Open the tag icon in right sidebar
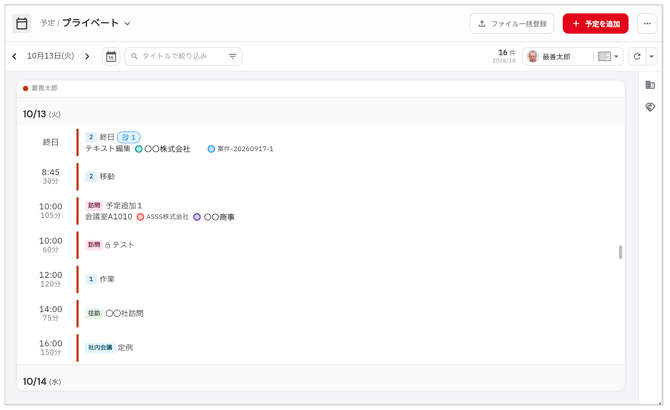Viewport: 670px width, 410px height. [650, 107]
